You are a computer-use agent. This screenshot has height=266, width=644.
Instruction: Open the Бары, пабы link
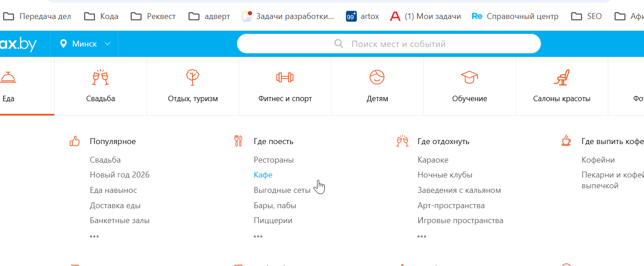click(x=275, y=205)
